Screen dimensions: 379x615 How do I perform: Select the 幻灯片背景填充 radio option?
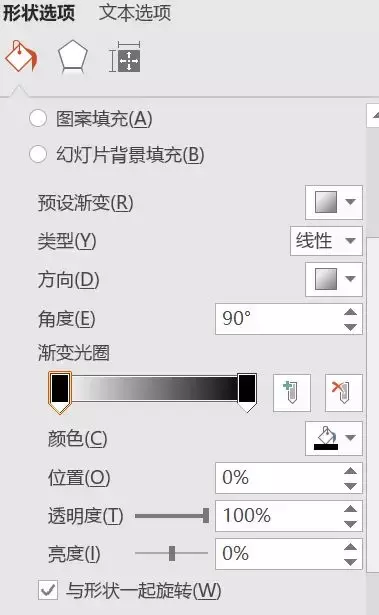coord(38,154)
